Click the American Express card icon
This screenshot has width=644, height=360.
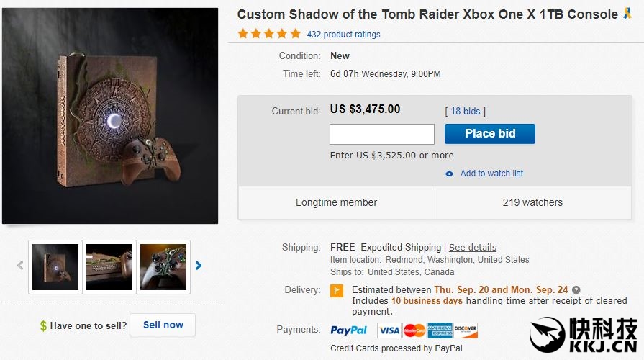click(x=440, y=330)
